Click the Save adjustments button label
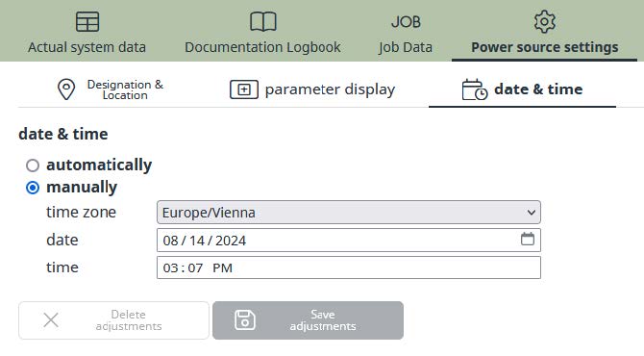 pyautogui.click(x=323, y=320)
